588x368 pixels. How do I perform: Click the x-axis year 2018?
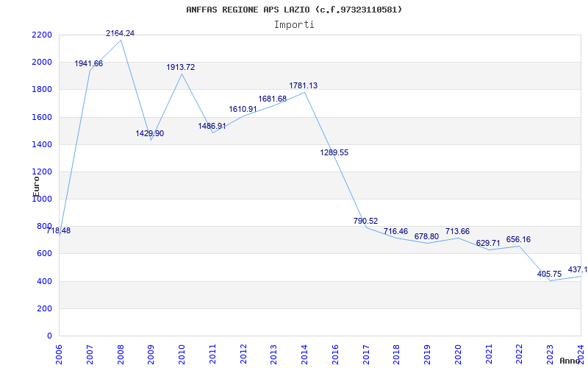[397, 354]
